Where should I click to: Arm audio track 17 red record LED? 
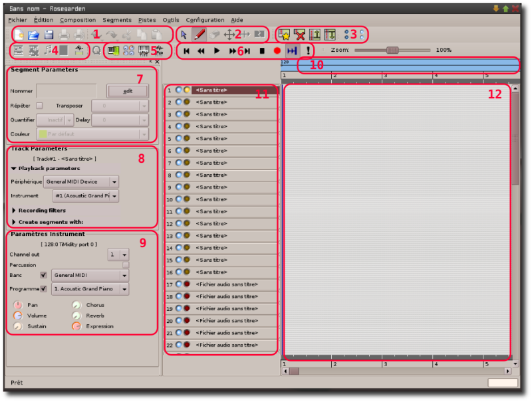point(187,284)
